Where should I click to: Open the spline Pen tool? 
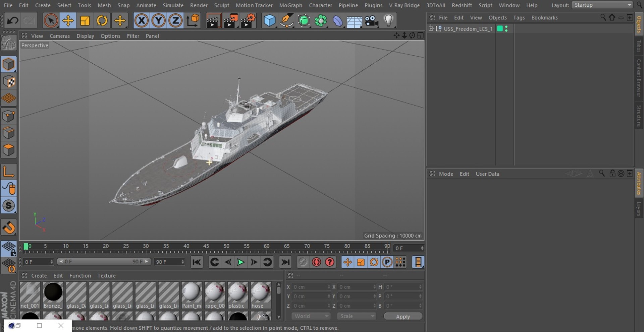pos(286,21)
